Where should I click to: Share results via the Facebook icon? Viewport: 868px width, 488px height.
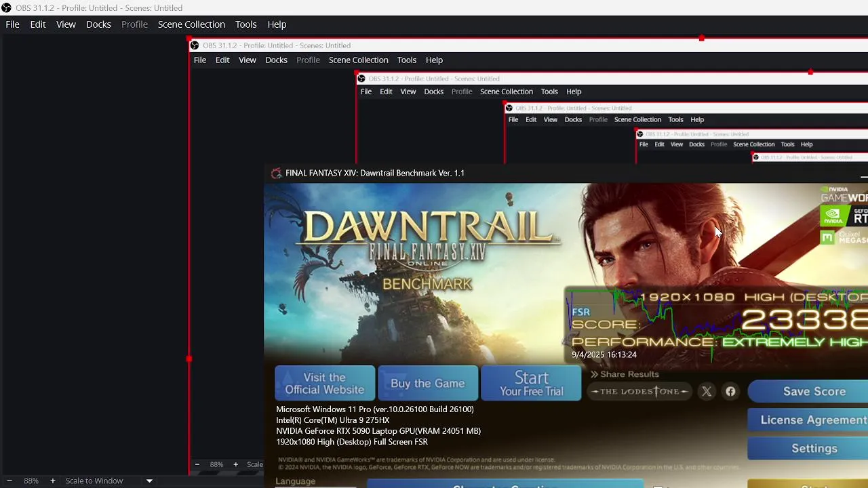click(730, 391)
